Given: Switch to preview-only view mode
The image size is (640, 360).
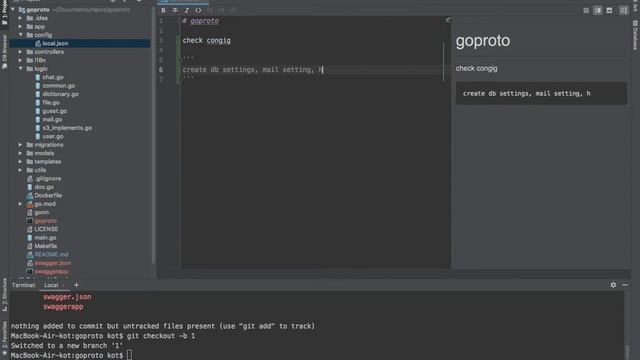Looking at the screenshot, I should [x=609, y=11].
